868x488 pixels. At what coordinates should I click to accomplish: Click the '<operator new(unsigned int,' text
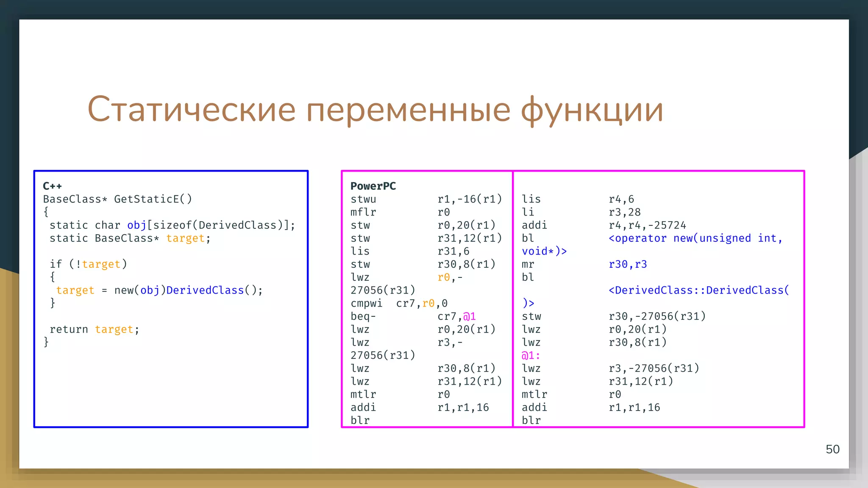pos(696,238)
